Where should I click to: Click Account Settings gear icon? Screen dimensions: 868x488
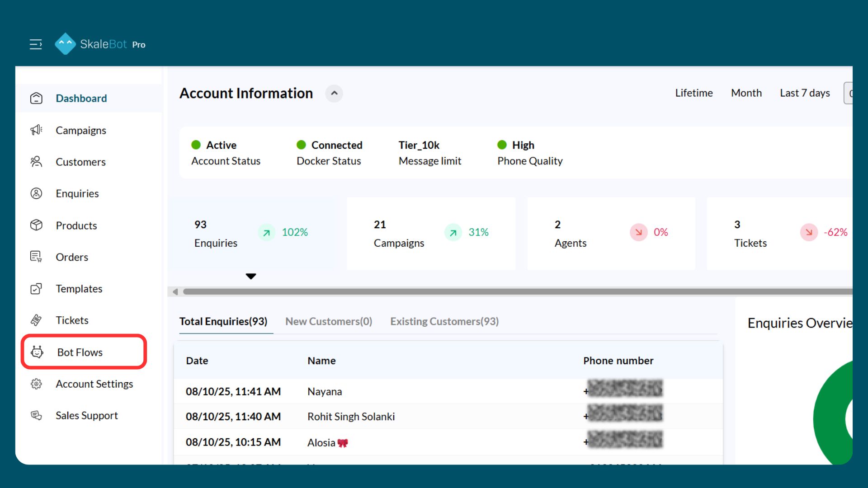[x=36, y=384]
